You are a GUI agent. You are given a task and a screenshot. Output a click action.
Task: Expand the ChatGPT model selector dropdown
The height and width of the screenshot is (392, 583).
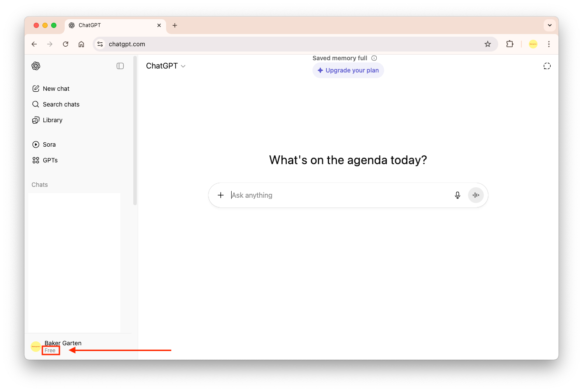166,66
